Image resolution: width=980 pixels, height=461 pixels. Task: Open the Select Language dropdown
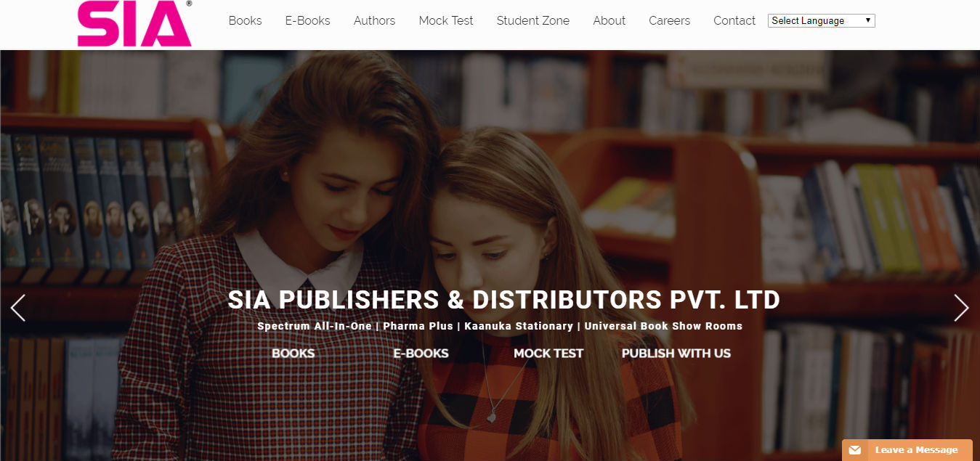[x=821, y=20]
